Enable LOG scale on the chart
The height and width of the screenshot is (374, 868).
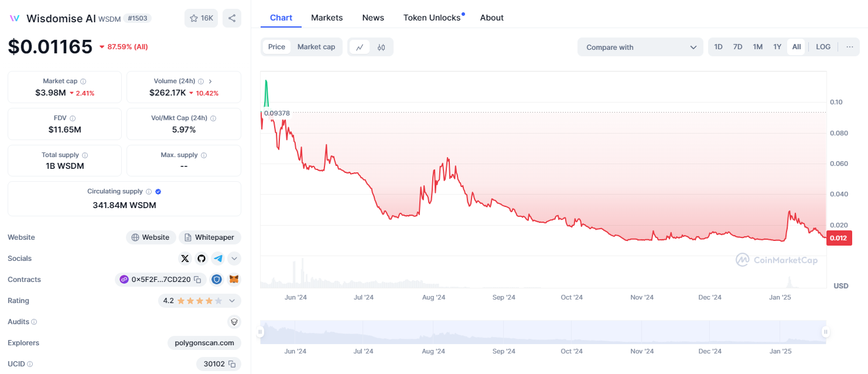click(x=823, y=47)
